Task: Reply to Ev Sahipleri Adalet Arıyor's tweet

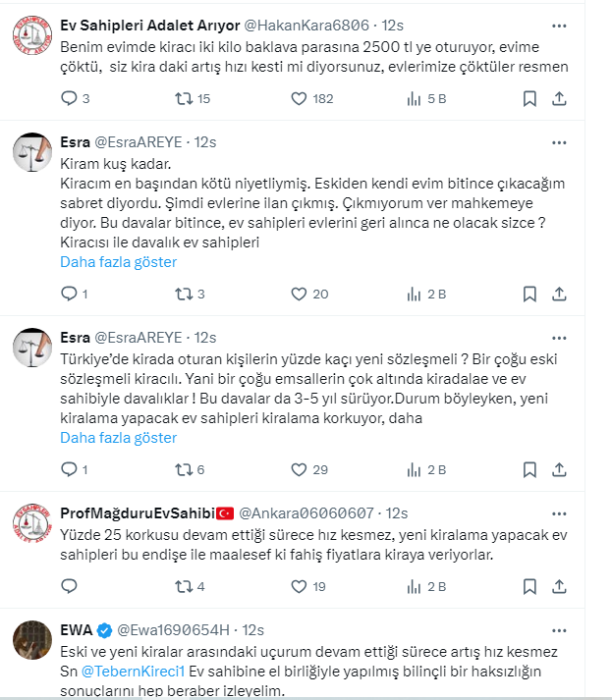Action: [69, 98]
